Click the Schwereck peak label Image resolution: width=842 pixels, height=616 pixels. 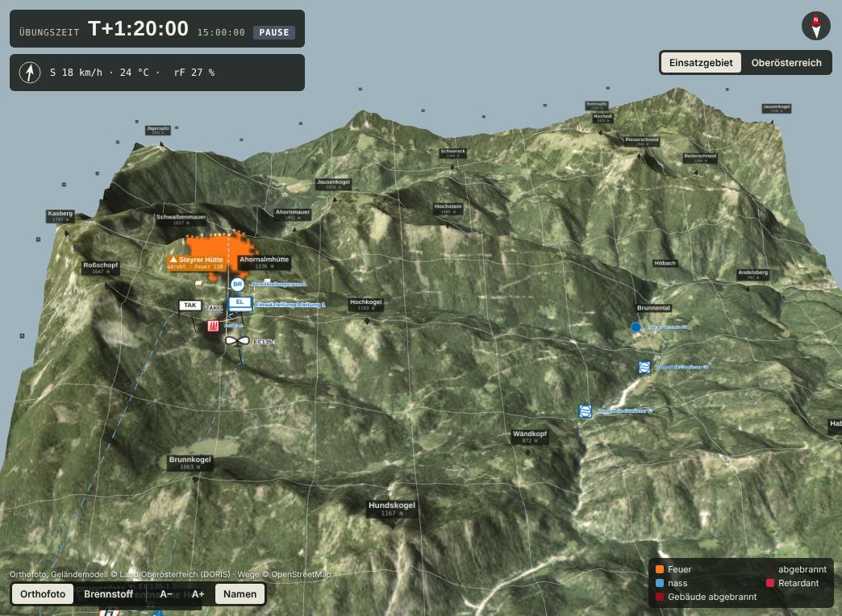point(452,153)
